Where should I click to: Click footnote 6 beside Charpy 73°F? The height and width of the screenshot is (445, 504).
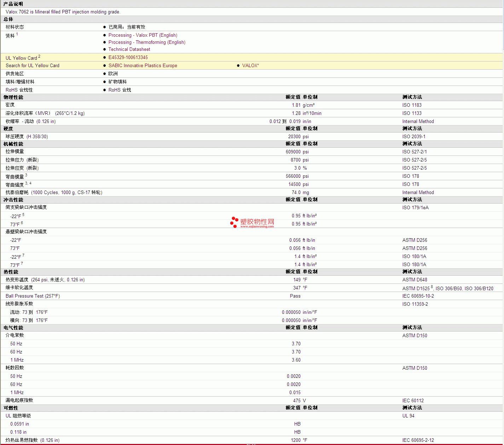pos(22,223)
